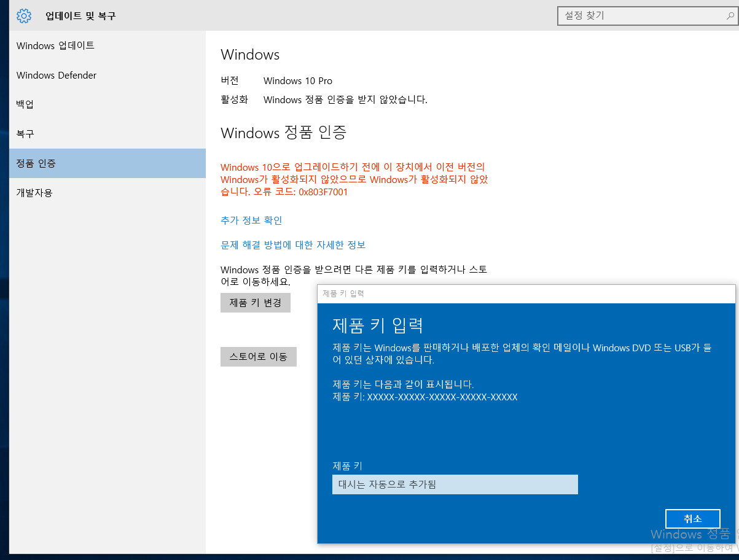Cancel the product key dialog with 취소
The image size is (739, 560).
pyautogui.click(x=693, y=519)
